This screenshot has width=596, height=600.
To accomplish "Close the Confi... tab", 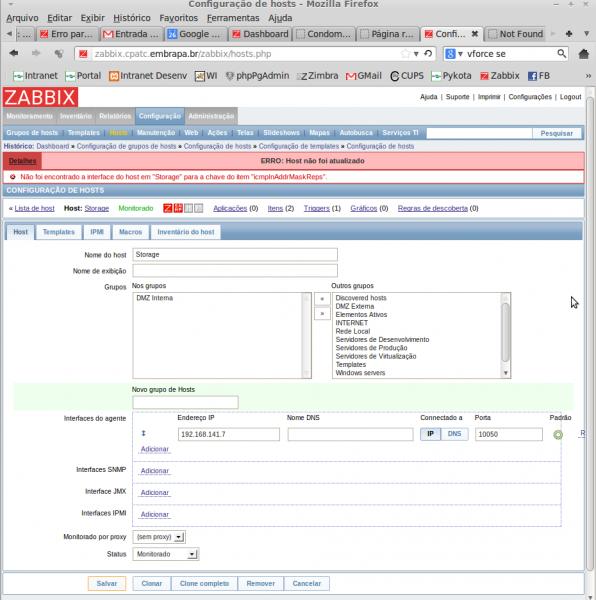I will [x=475, y=34].
